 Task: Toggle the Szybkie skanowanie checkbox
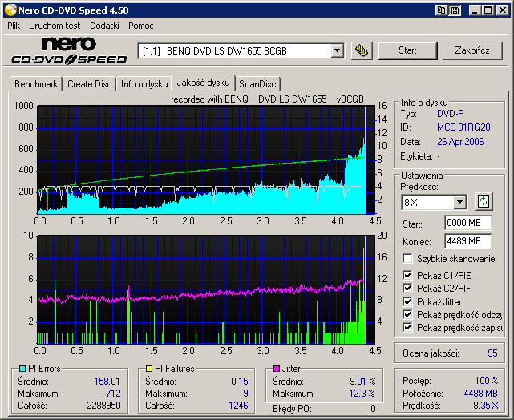coord(408,258)
